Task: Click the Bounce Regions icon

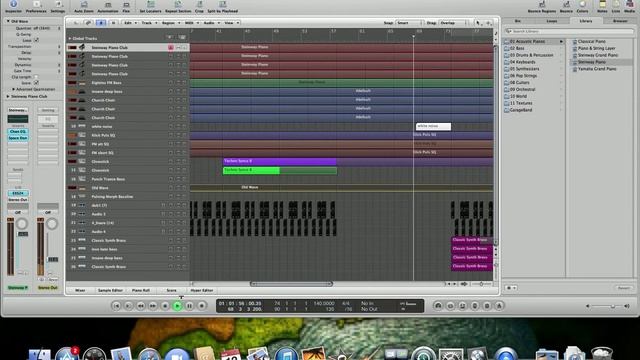Action: pos(542,6)
